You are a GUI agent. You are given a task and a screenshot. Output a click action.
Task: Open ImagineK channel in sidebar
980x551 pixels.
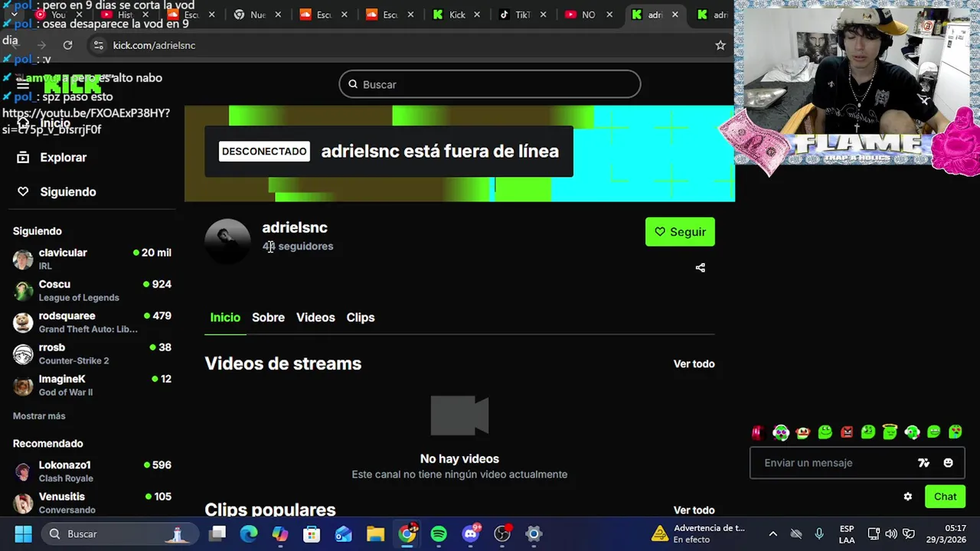pos(92,385)
